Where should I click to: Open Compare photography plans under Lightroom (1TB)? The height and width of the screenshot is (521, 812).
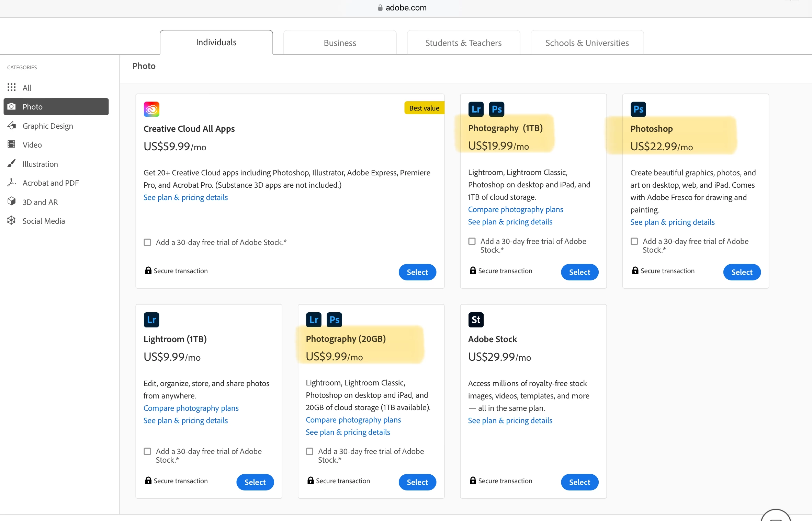pyautogui.click(x=191, y=408)
